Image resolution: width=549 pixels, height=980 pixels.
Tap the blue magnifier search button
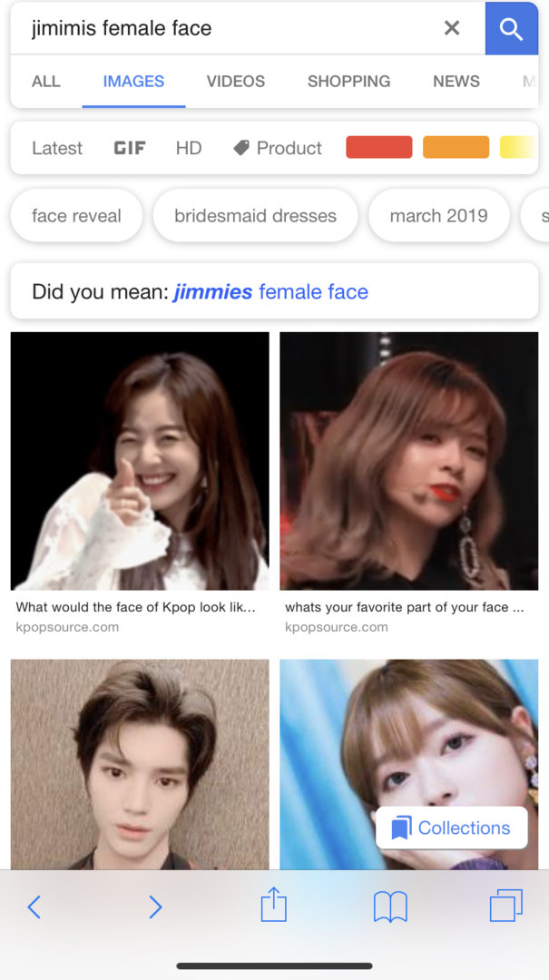[512, 29]
